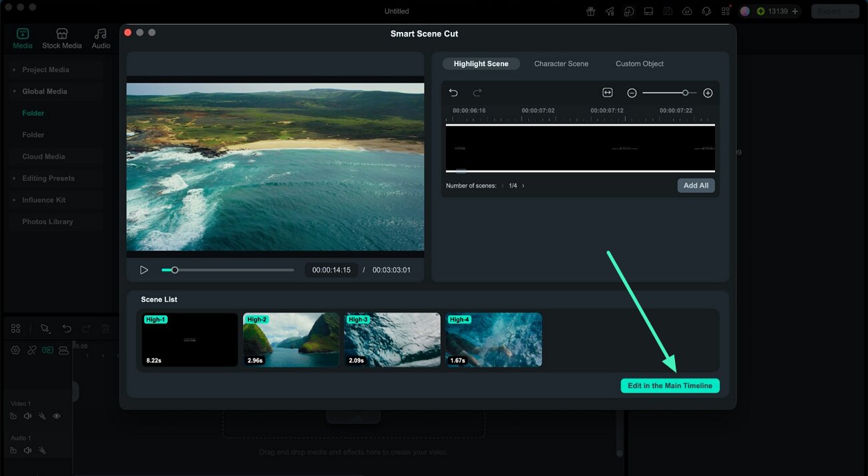Viewport: 868px width, 476px height.
Task: Open the headset support icon
Action: (x=706, y=11)
